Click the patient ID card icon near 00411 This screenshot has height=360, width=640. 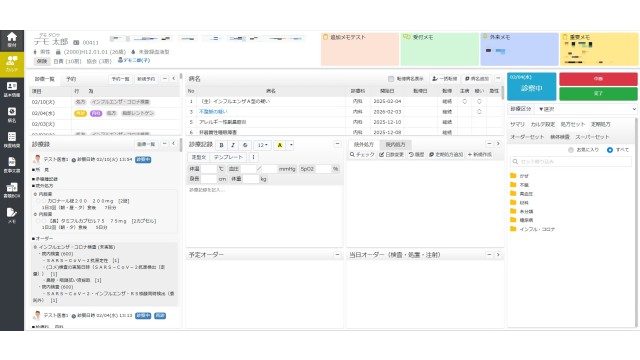click(x=76, y=42)
